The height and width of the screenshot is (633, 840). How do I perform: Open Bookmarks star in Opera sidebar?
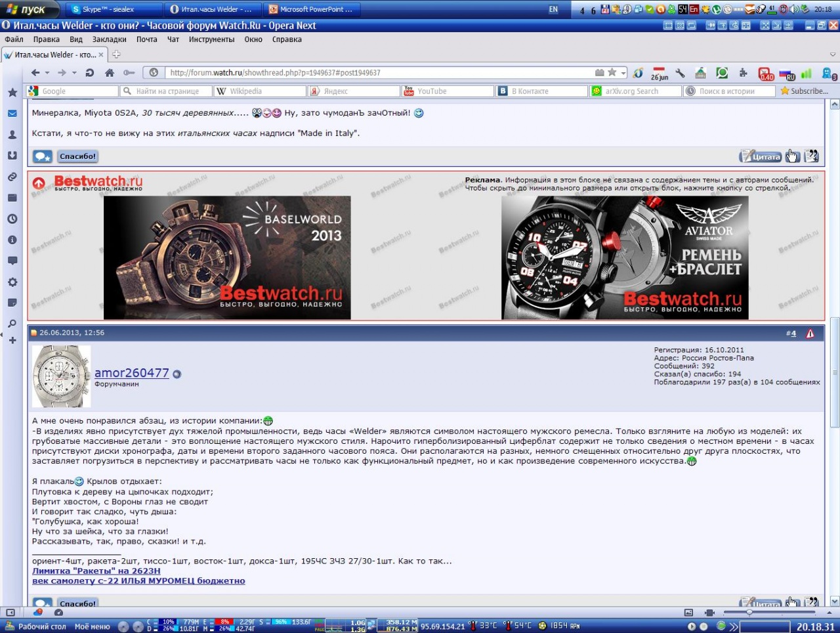12,93
